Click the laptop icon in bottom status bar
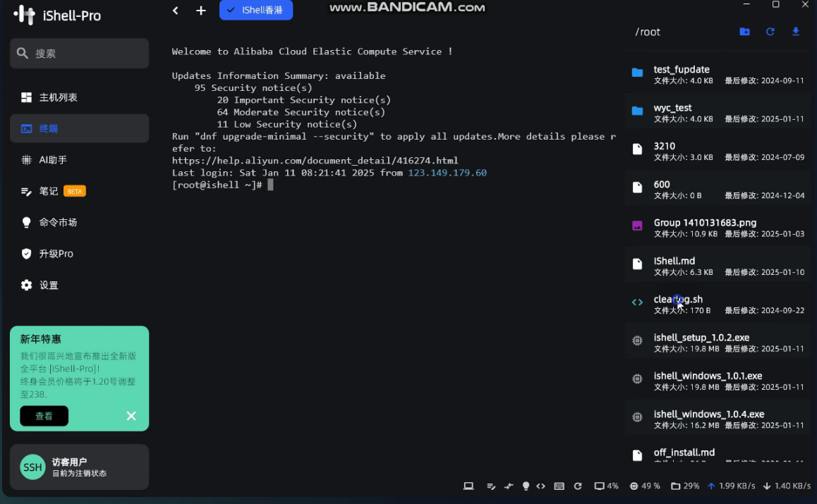This screenshot has height=504, width=817. (x=468, y=486)
